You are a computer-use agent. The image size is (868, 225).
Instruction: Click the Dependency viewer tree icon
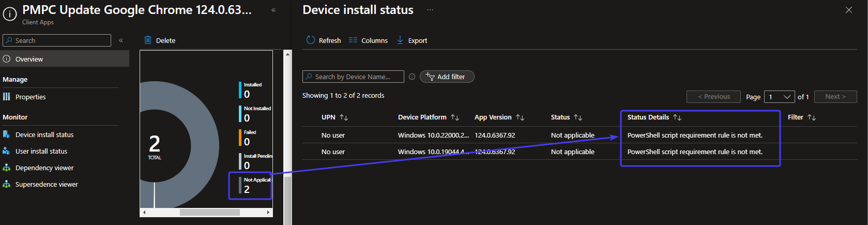click(x=6, y=168)
